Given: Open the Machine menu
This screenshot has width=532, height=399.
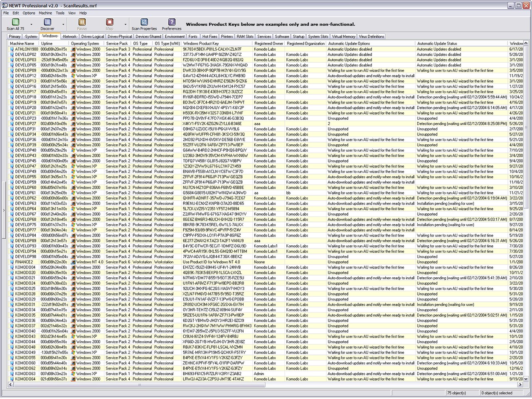Looking at the screenshot, I should (45, 13).
